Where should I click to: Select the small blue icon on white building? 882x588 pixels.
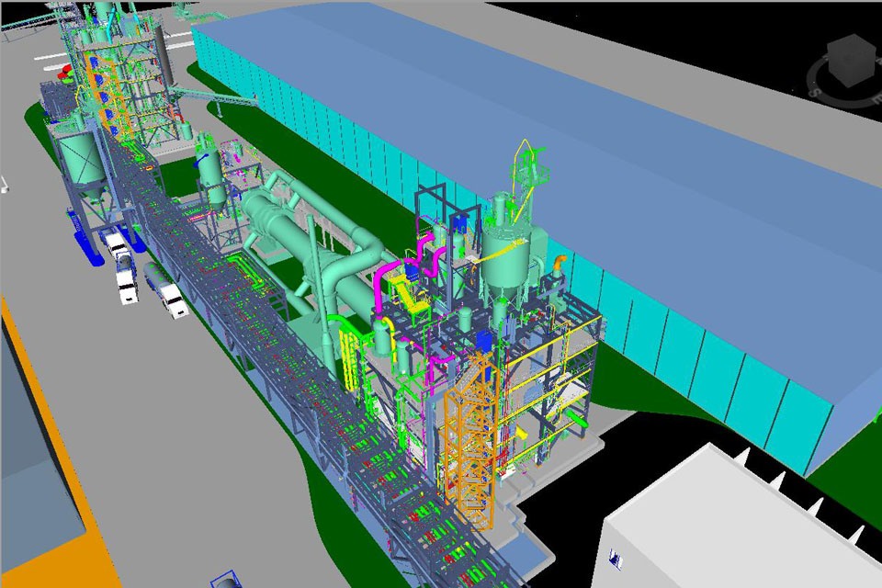click(x=616, y=559)
